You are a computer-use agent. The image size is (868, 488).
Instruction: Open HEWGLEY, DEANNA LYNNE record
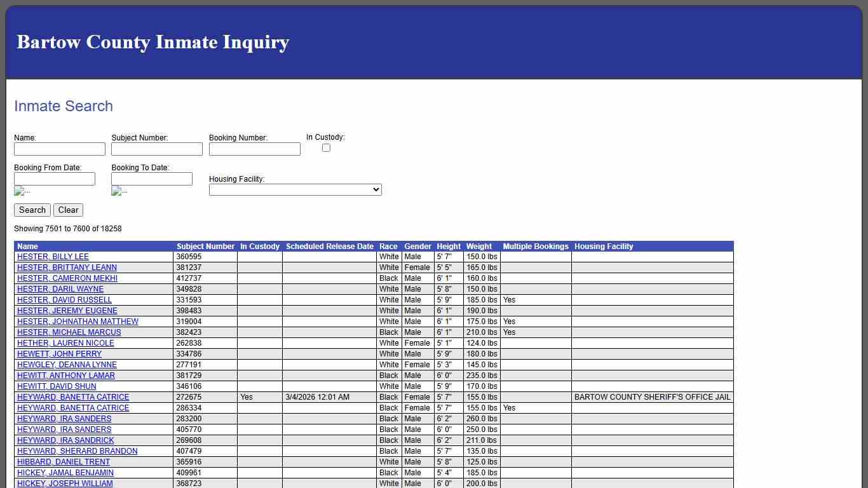pos(66,365)
